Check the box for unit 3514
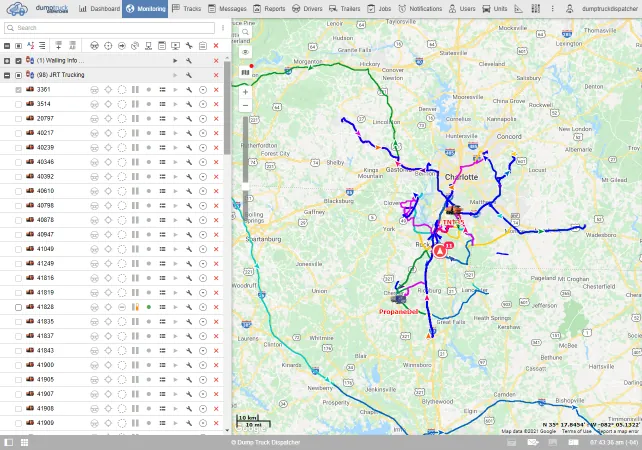This screenshot has height=450, width=642. tap(18, 104)
